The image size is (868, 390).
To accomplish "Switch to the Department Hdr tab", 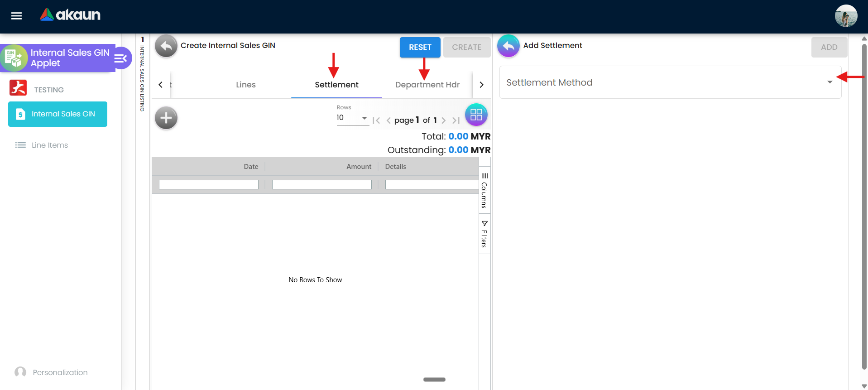I will click(427, 85).
